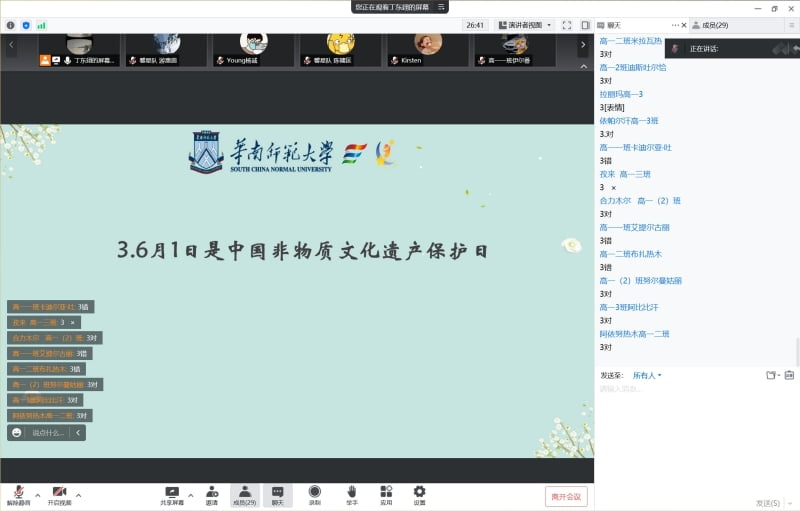Open the emoji picker in floating chat
The width and height of the screenshot is (800, 511).
click(17, 433)
